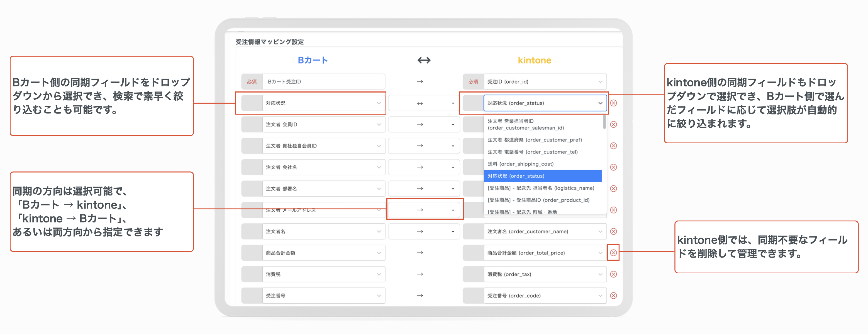Remove the 注文者 部署名 mapping via delete icon
This screenshot has height=334, width=868.
[614, 188]
